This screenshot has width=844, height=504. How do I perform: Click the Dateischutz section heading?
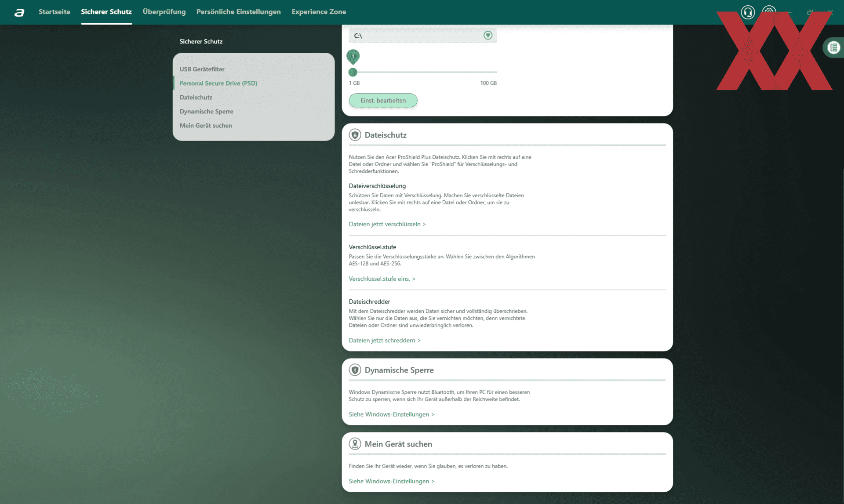386,135
